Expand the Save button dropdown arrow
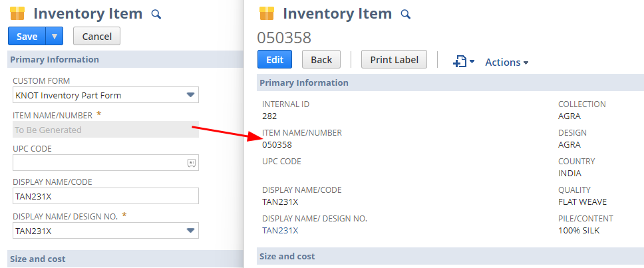The height and width of the screenshot is (268, 644). click(55, 37)
